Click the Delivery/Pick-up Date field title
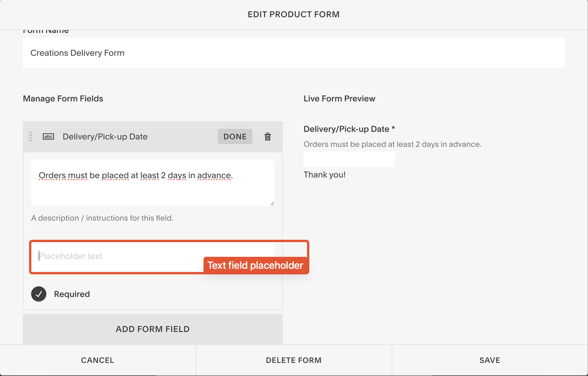 tap(105, 136)
